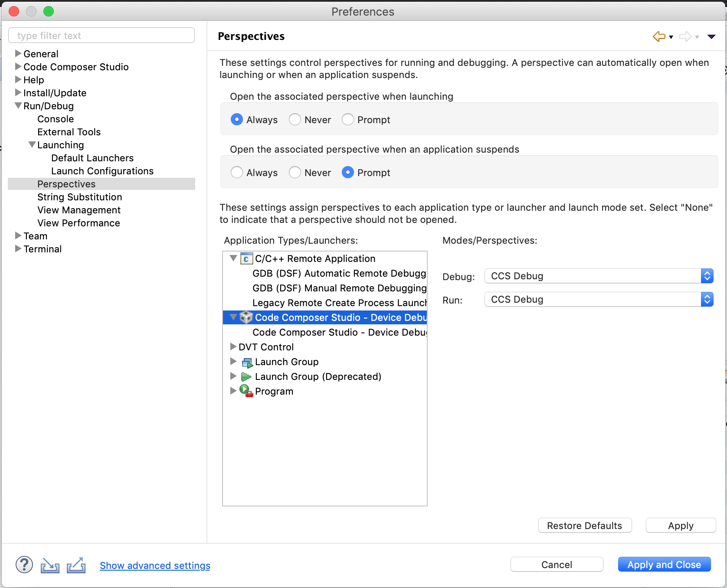Open the view menu triangle in header

point(711,36)
